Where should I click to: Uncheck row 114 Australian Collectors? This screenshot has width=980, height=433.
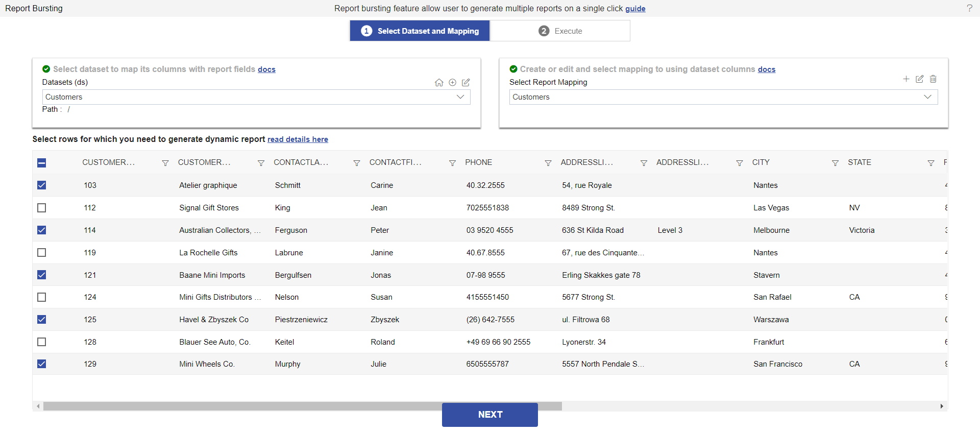42,230
